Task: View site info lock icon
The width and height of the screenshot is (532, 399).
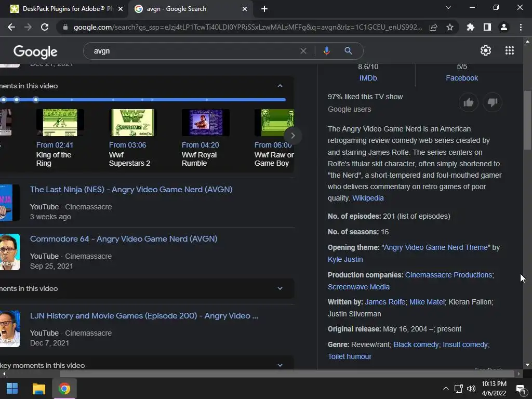Action: tap(65, 27)
